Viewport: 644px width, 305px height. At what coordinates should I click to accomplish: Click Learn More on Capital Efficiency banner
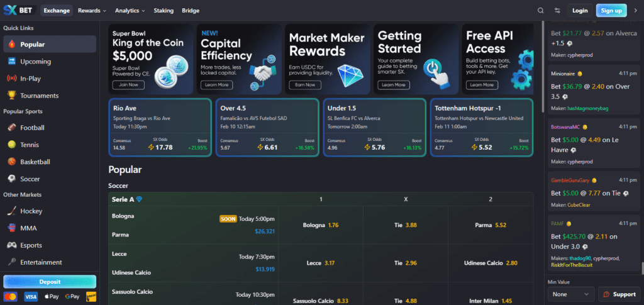coord(216,85)
